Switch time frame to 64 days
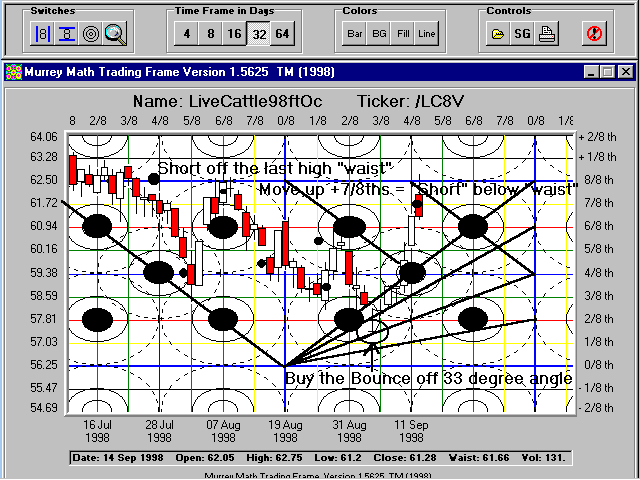 (x=282, y=33)
